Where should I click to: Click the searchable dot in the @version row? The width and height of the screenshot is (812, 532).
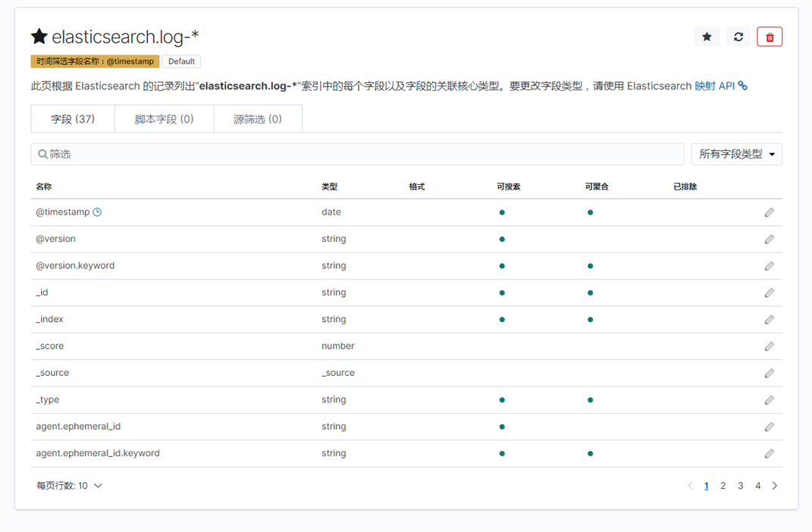pyautogui.click(x=502, y=239)
